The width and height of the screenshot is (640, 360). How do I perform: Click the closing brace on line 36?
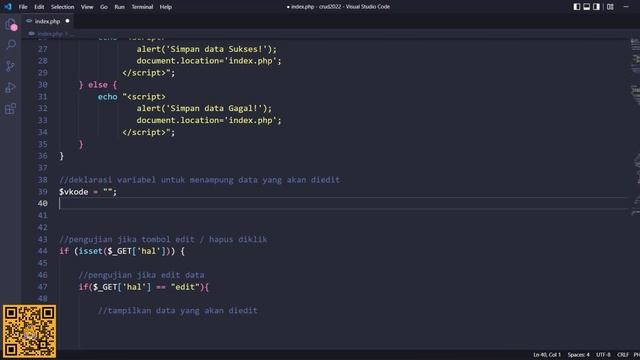pos(61,156)
